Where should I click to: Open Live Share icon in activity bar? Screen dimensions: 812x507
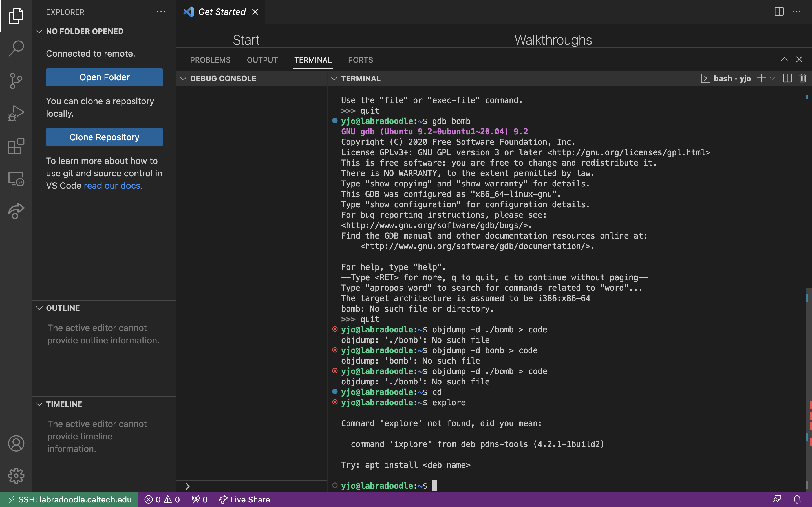click(x=16, y=211)
